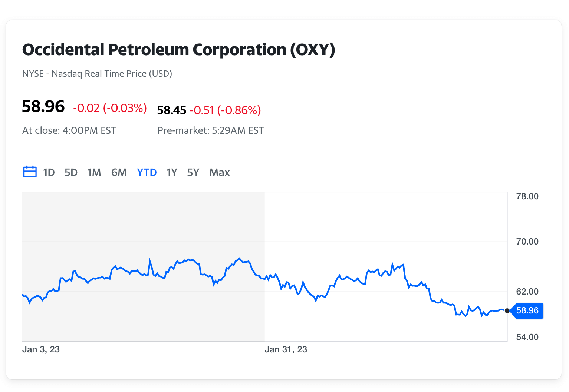Show the 1Y price history
This screenshot has height=392, width=569.
coord(172,172)
